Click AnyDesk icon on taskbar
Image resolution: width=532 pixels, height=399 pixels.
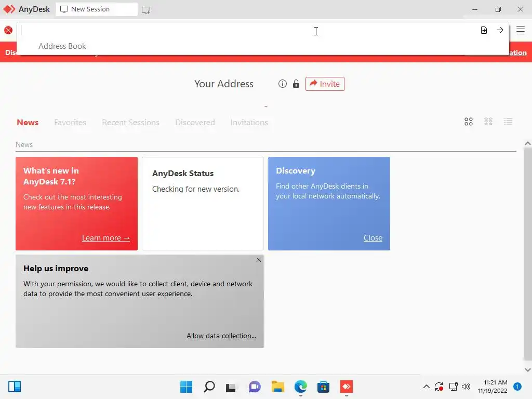pos(347,387)
